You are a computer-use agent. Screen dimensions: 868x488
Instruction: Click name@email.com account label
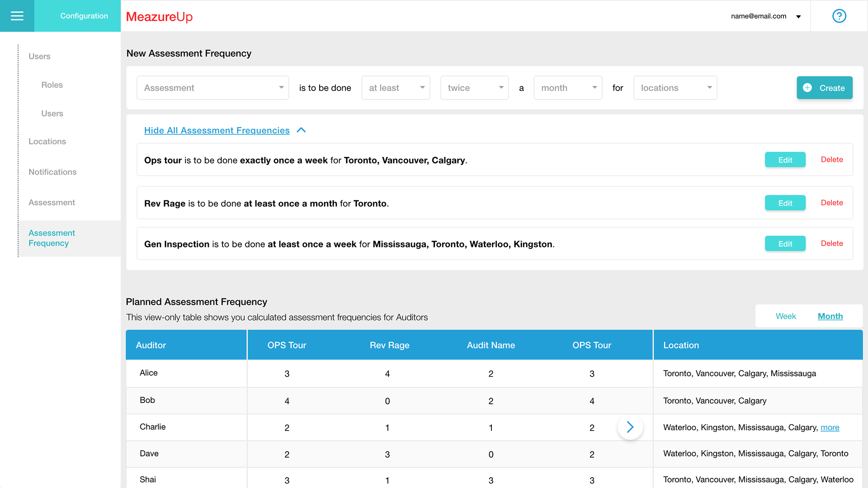click(x=758, y=16)
